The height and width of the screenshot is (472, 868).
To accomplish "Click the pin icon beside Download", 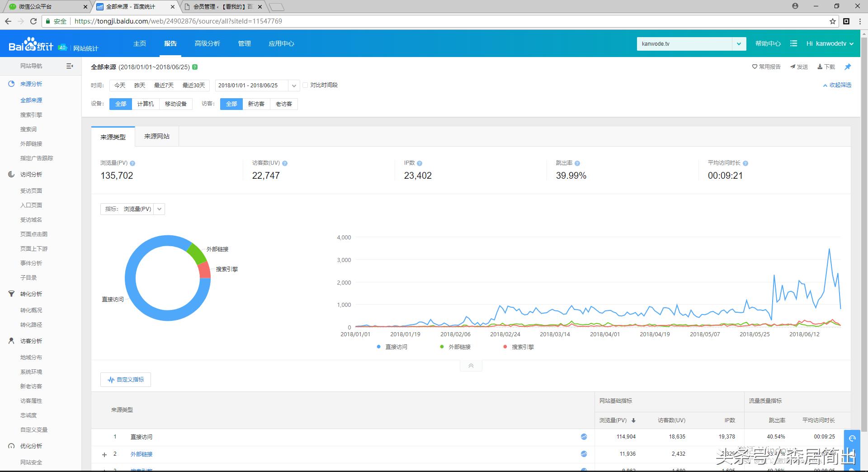I will point(848,67).
